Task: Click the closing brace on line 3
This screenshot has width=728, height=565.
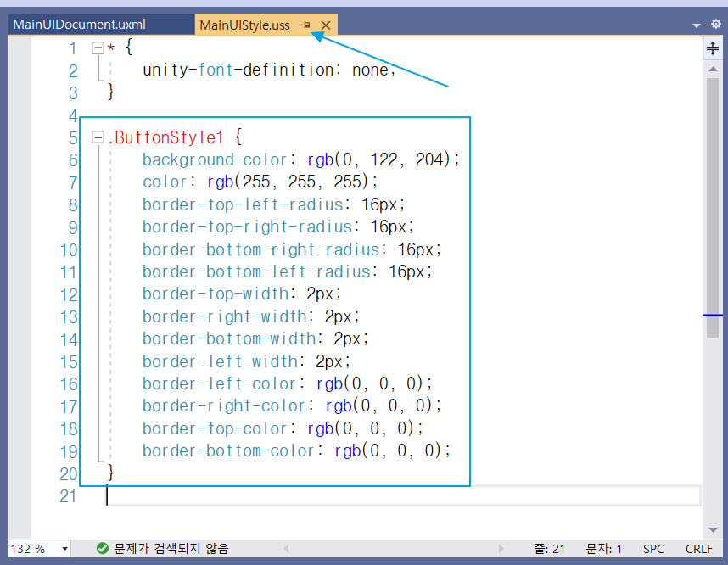Action: pyautogui.click(x=111, y=92)
